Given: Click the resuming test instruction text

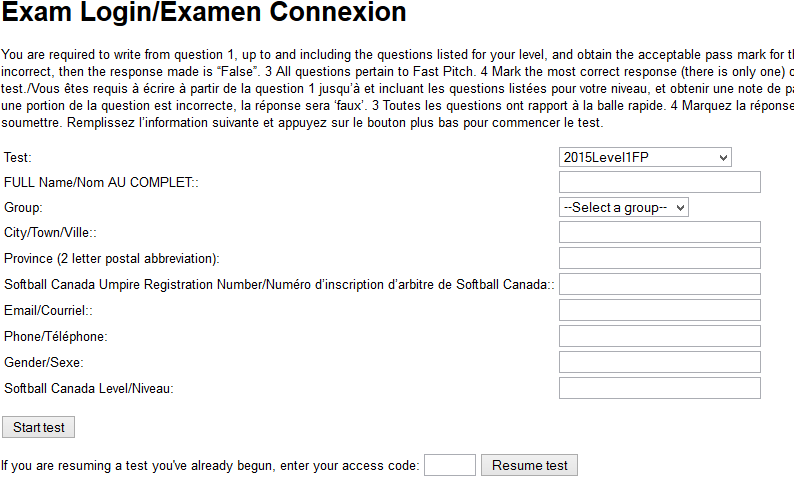Looking at the screenshot, I should [210, 466].
